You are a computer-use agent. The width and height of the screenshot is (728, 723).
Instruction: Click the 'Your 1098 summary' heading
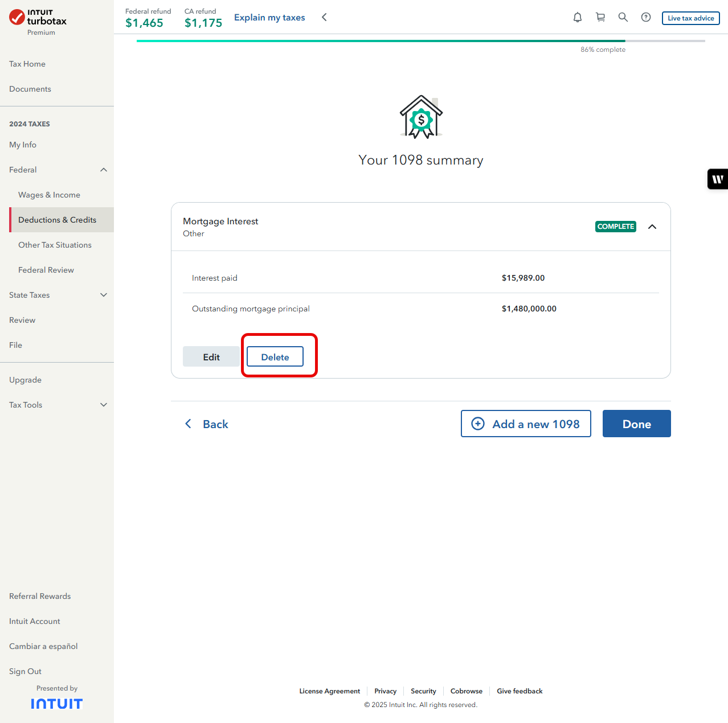point(421,160)
